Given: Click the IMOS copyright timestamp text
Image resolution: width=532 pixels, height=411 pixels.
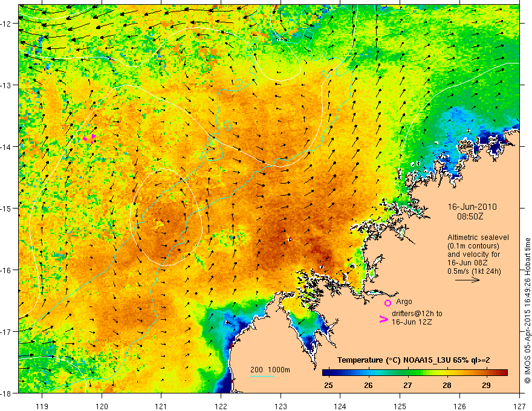Looking at the screenshot, I should click(527, 311).
